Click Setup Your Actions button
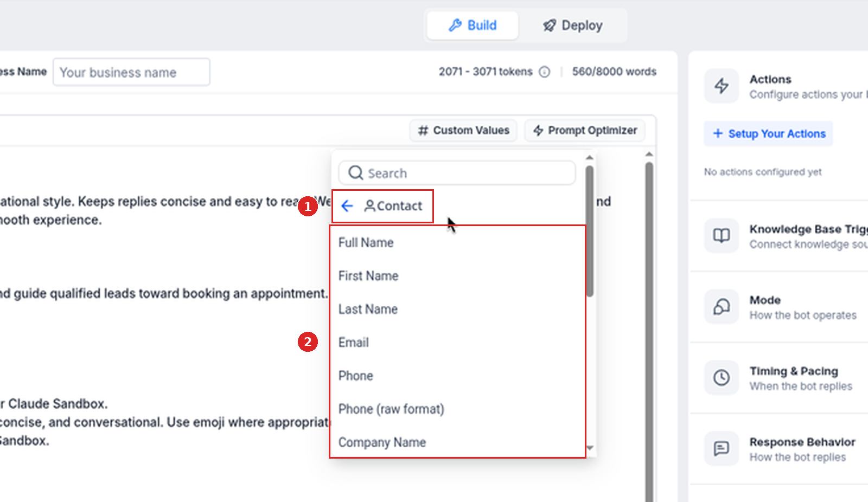868x502 pixels. 769,134
